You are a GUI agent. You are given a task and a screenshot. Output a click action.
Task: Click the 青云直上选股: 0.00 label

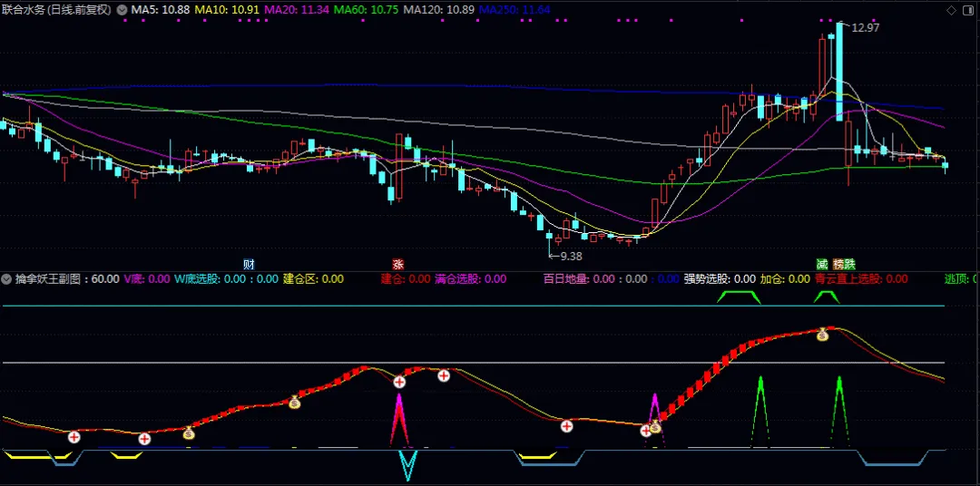coord(861,278)
